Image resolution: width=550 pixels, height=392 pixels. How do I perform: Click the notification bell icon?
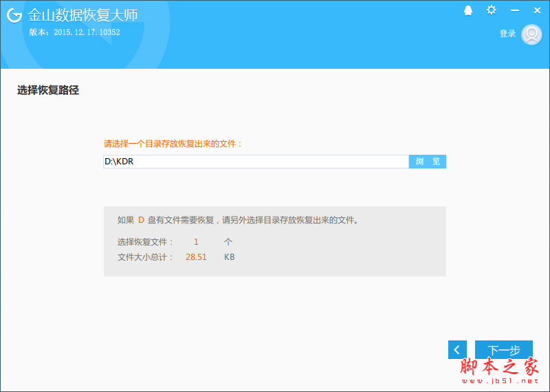[x=468, y=10]
